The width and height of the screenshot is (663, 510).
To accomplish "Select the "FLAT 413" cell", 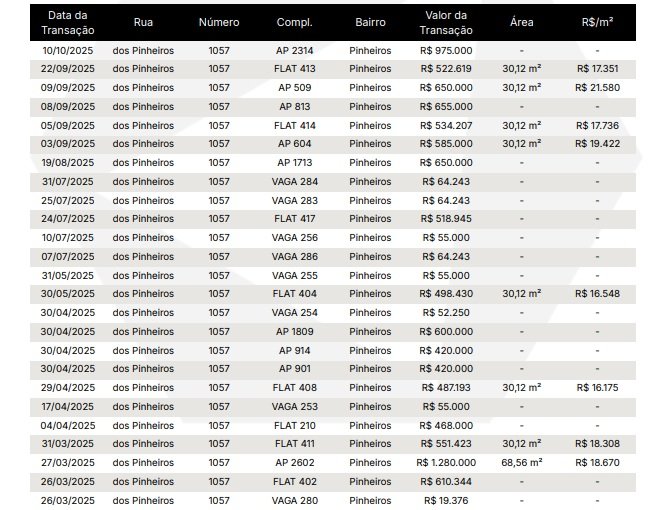I will click(294, 69).
